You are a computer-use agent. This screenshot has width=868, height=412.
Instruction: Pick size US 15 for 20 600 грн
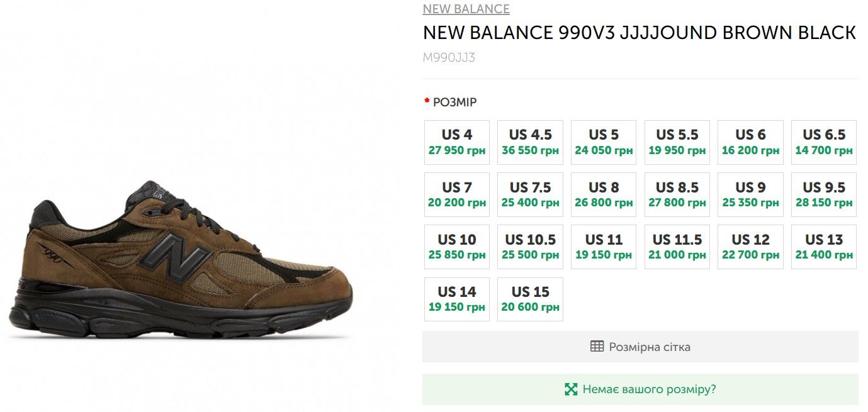tap(530, 299)
